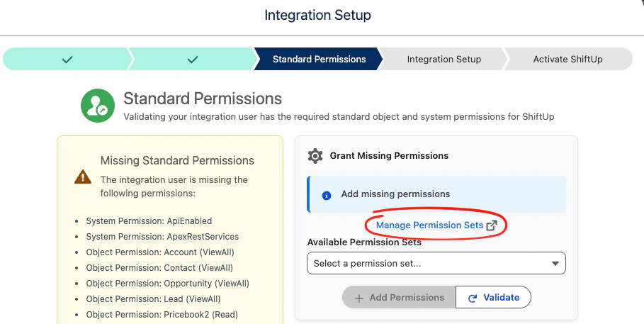Click the permission set dropdown arrow

click(555, 264)
